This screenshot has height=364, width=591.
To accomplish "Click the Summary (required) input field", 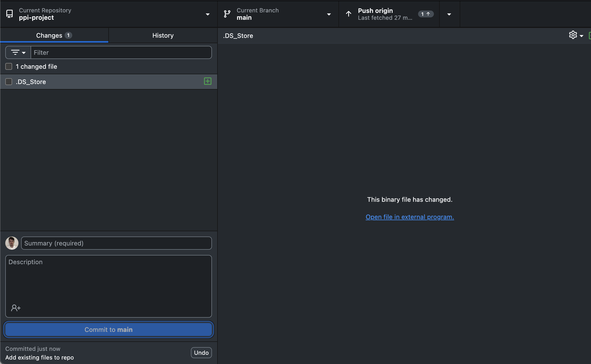I will point(116,243).
